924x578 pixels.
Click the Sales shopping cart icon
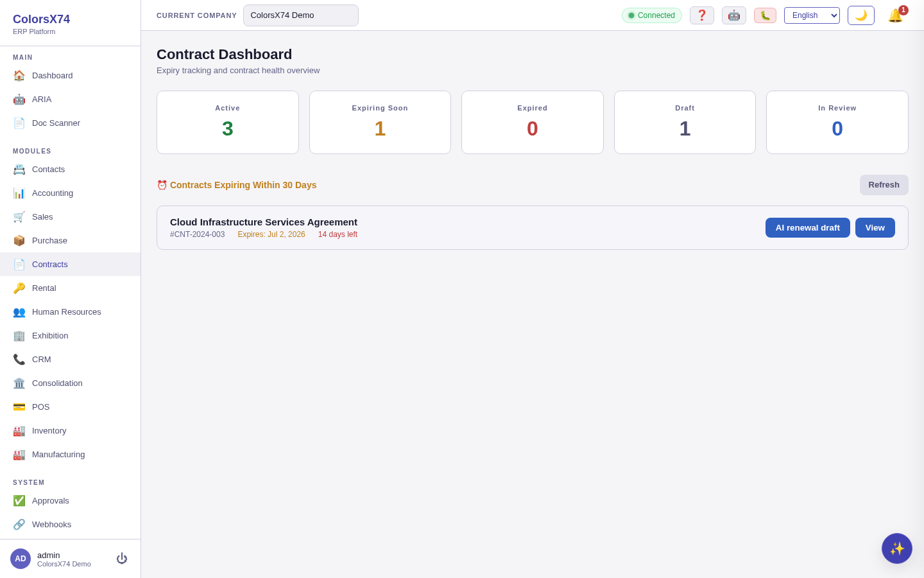coord(19,216)
